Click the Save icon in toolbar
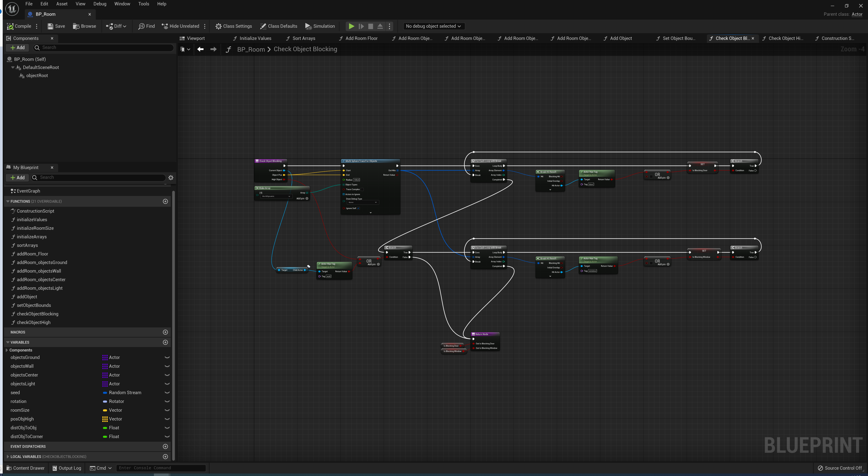Screen dimensions: 868x476 coord(50,26)
